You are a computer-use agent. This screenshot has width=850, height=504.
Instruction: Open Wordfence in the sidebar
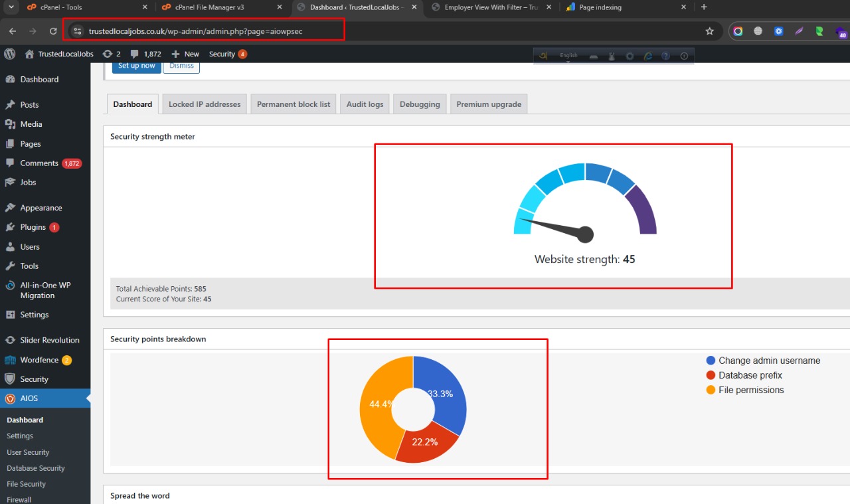(x=45, y=360)
